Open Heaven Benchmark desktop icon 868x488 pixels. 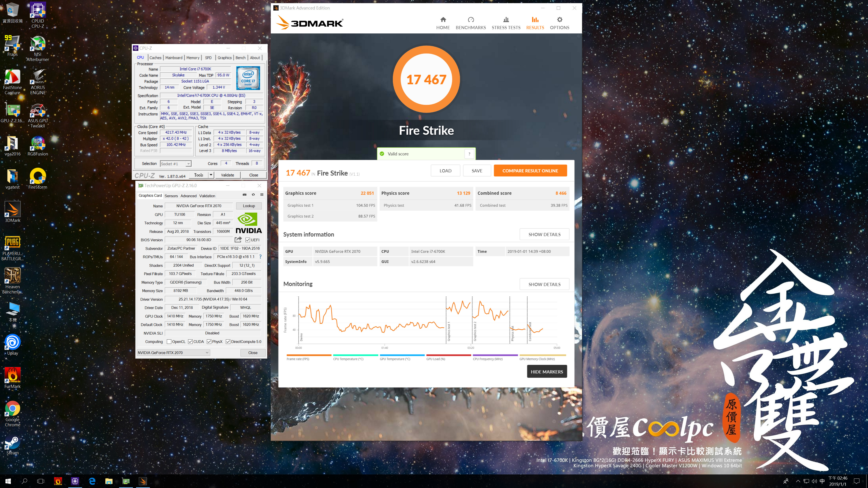12,281
